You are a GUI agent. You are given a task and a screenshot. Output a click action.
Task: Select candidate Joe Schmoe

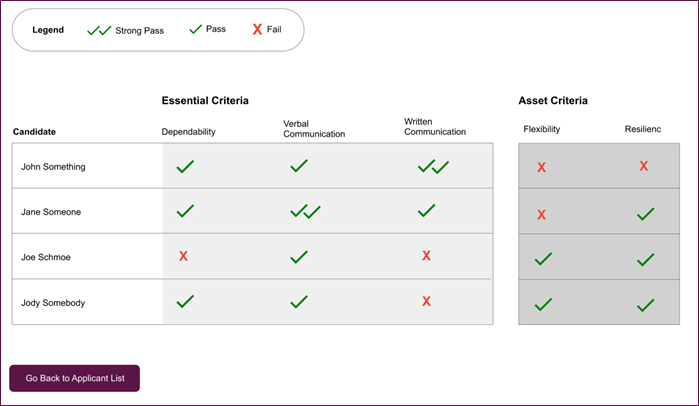[x=45, y=257]
